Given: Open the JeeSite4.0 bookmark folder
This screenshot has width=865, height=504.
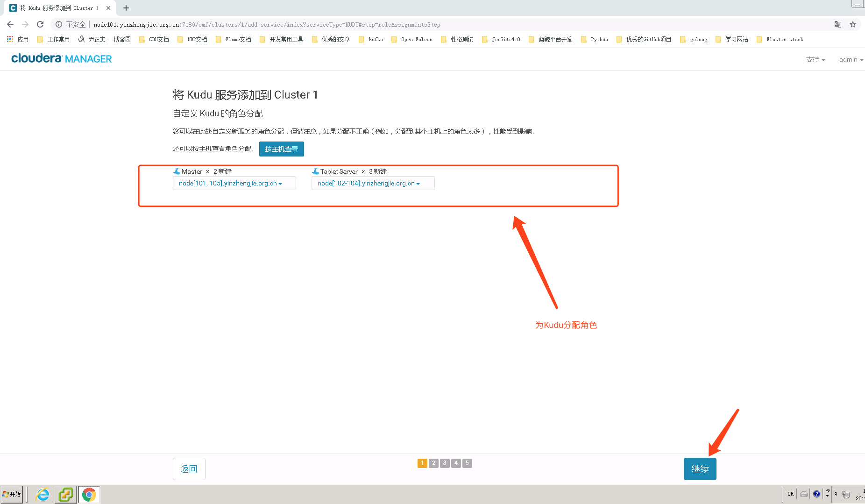Looking at the screenshot, I should pyautogui.click(x=501, y=39).
